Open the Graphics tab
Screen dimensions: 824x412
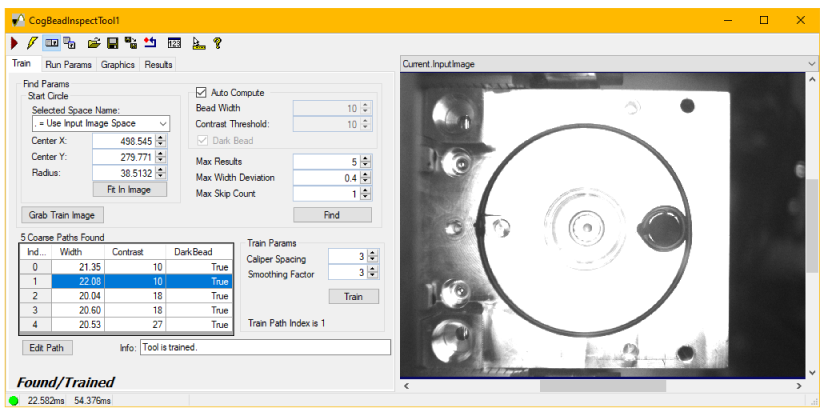118,65
